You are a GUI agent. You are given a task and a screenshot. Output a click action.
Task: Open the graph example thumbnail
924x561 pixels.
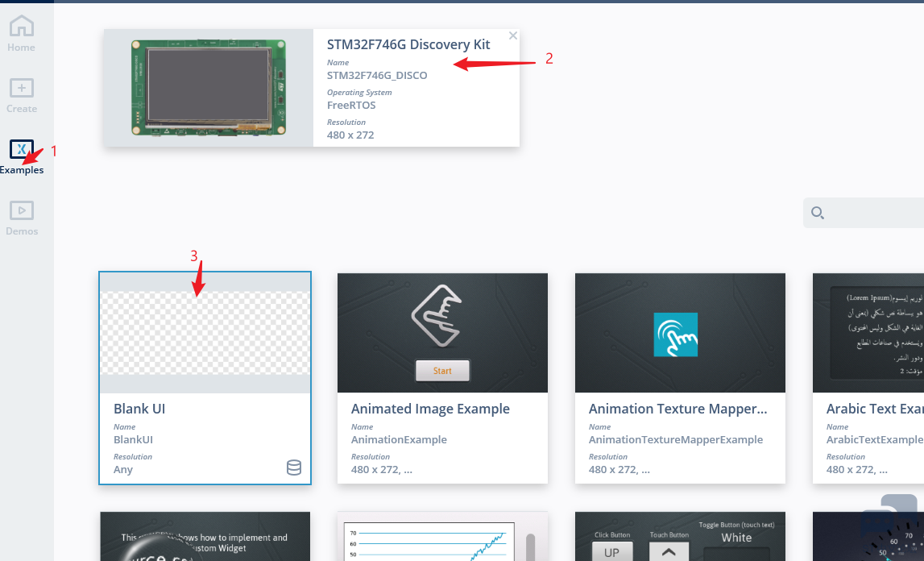442,536
